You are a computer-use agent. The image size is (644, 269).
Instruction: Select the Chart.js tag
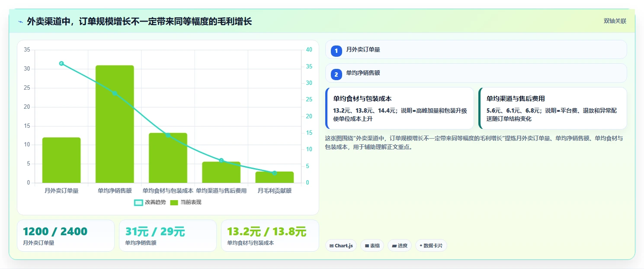tap(341, 246)
